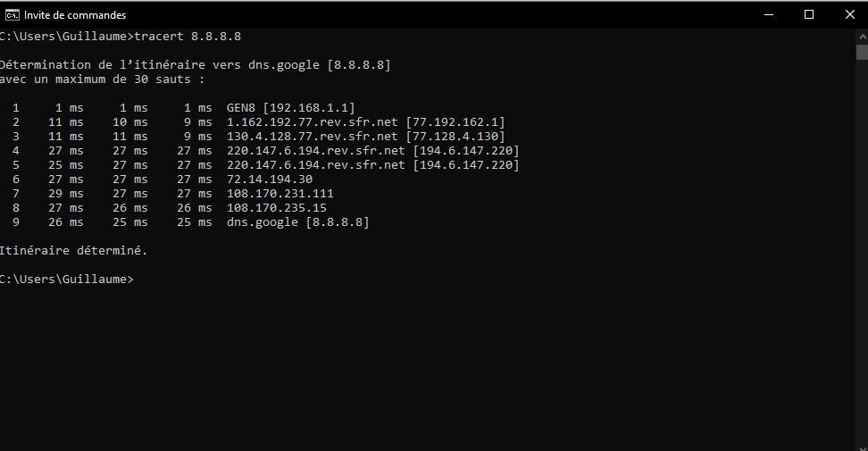
Task: Click the scrollbar down arrow
Action: (x=862, y=444)
